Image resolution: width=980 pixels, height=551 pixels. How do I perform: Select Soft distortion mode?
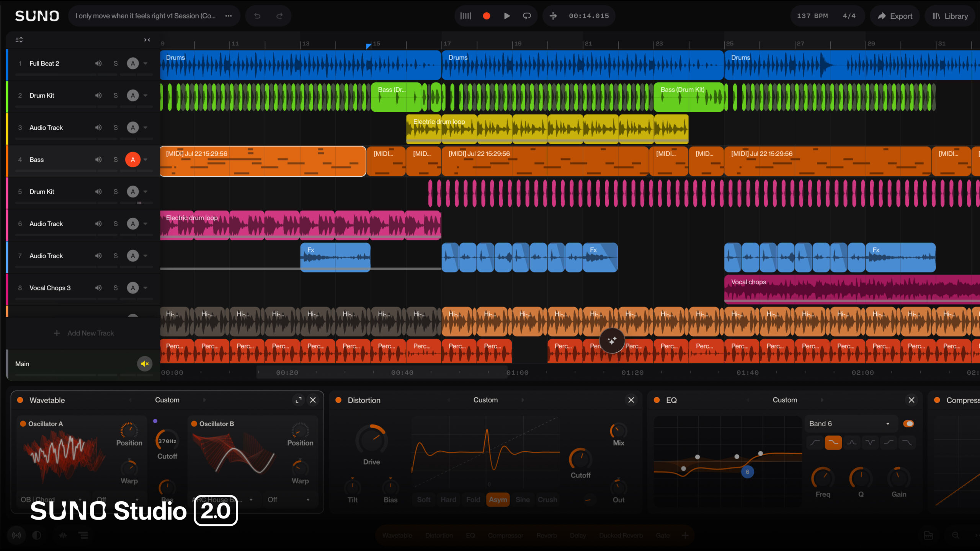coord(423,500)
